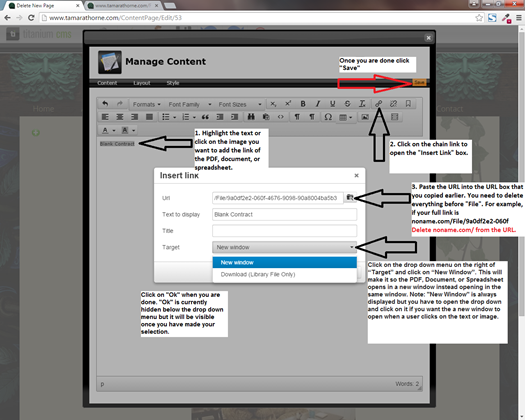The image size is (525, 420).
Task: Apply underline with the U icon
Action: click(x=332, y=104)
